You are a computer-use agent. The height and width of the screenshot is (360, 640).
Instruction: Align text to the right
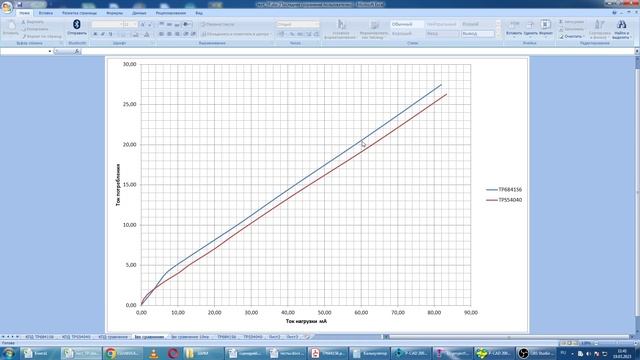coord(177,34)
